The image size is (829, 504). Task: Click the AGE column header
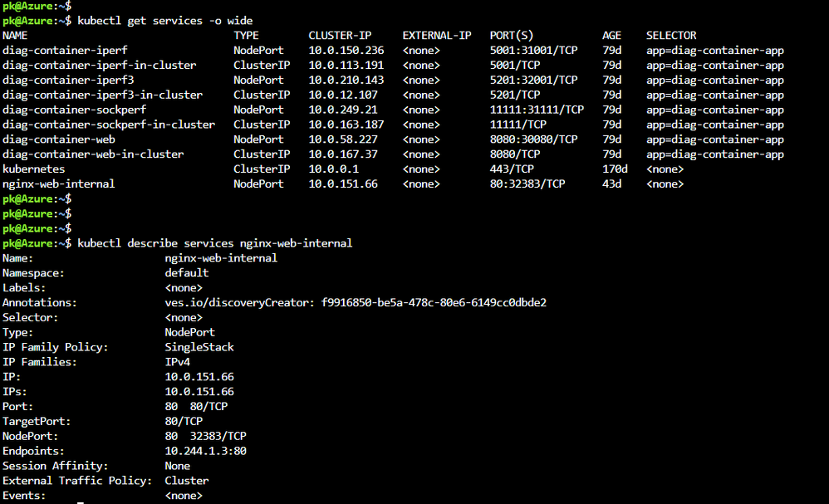coord(611,36)
